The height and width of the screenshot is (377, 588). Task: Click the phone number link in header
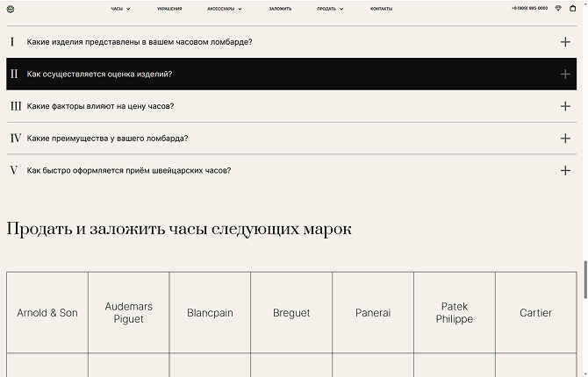coord(529,8)
